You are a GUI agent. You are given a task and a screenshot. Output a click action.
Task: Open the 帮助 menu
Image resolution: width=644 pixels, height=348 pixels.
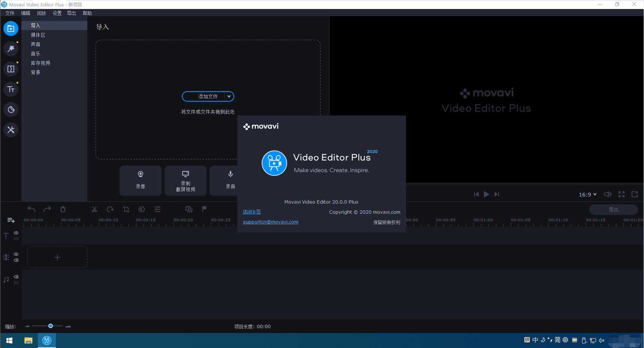coord(87,13)
